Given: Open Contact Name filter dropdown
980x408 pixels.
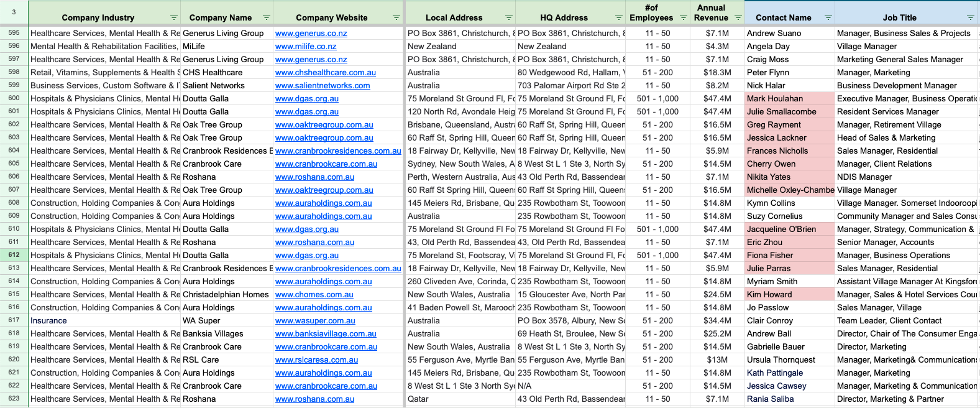Looking at the screenshot, I should click(x=828, y=18).
